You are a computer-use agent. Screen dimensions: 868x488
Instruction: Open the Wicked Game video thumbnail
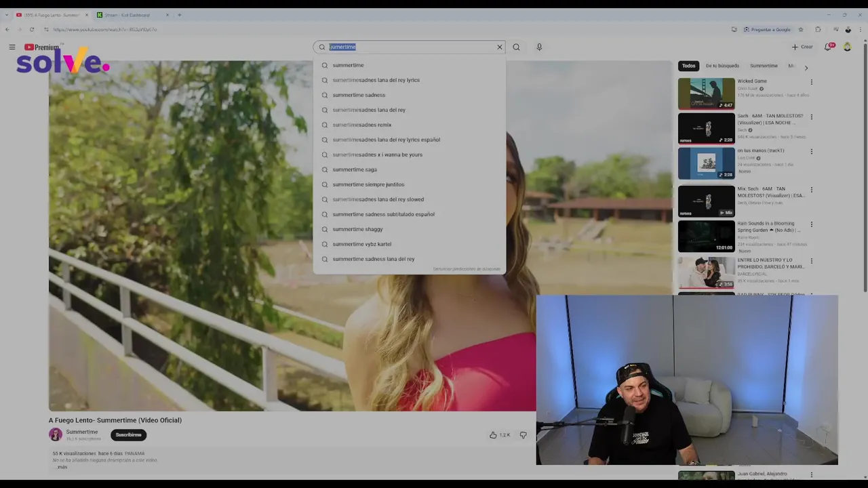point(706,94)
